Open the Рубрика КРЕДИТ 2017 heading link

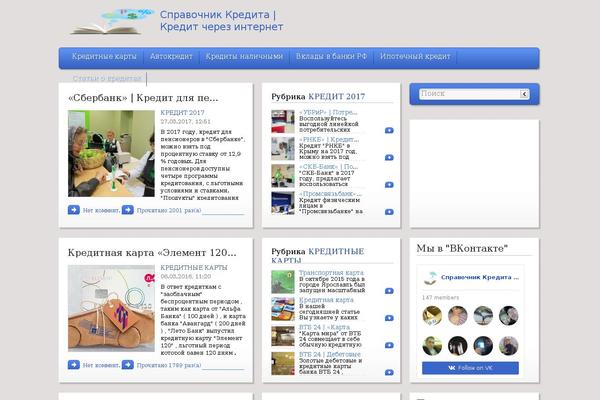pyautogui.click(x=337, y=96)
